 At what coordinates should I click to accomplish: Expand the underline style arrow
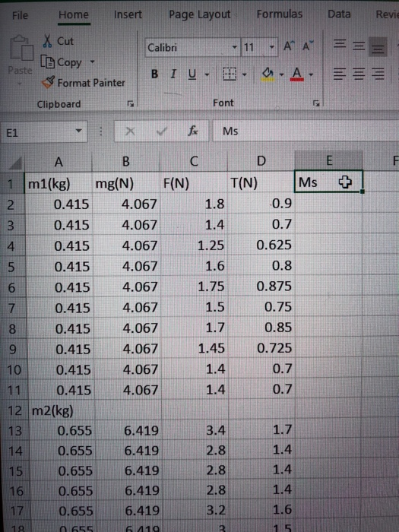207,74
